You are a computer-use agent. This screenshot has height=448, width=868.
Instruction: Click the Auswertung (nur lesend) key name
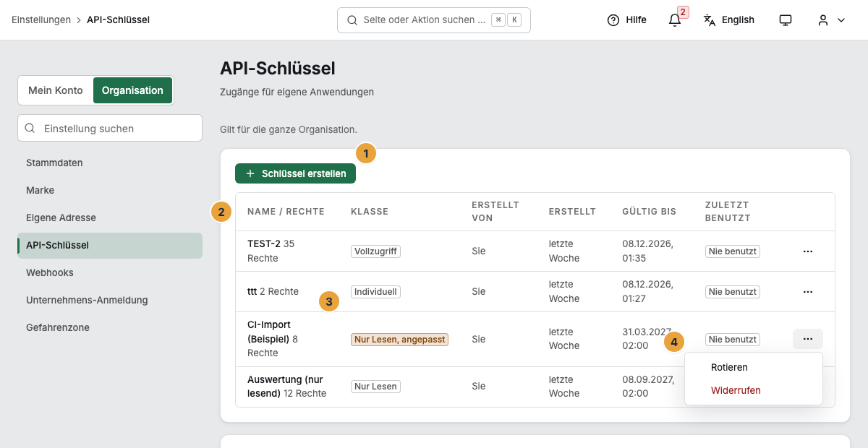[285, 387]
